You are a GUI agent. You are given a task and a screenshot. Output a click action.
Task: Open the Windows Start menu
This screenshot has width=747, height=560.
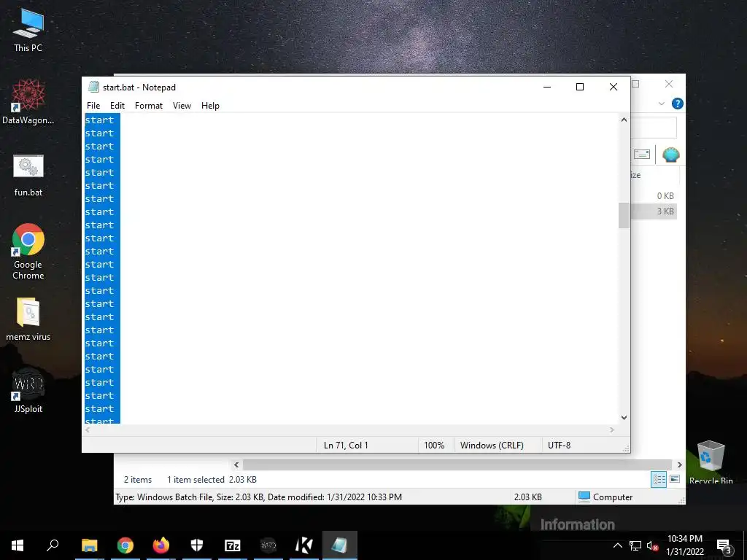click(x=18, y=545)
